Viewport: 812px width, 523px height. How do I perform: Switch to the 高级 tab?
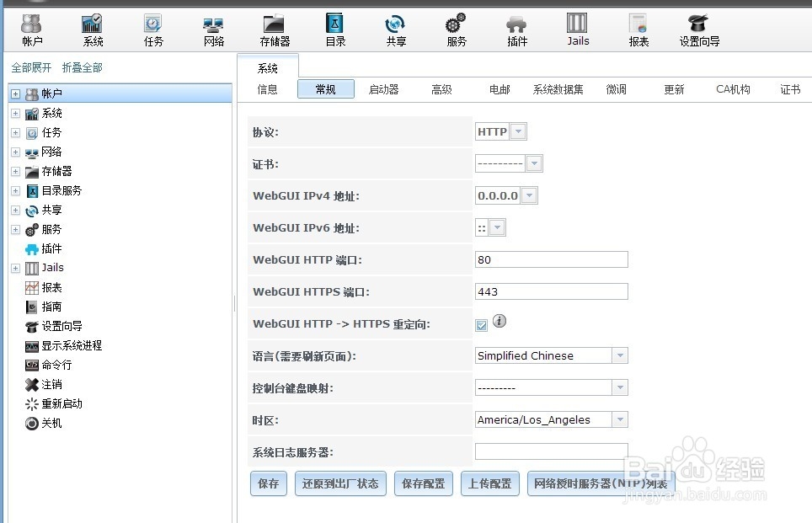[441, 89]
